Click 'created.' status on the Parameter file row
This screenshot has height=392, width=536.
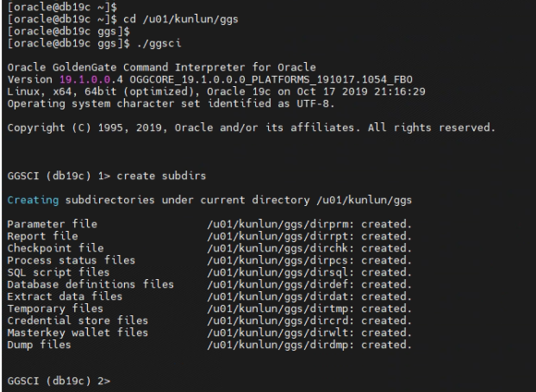387,224
